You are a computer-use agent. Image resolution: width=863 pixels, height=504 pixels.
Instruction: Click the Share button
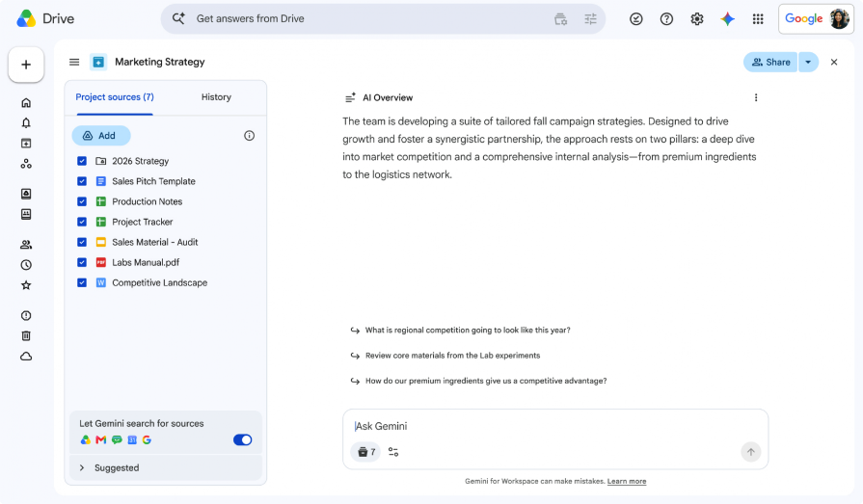(x=770, y=63)
